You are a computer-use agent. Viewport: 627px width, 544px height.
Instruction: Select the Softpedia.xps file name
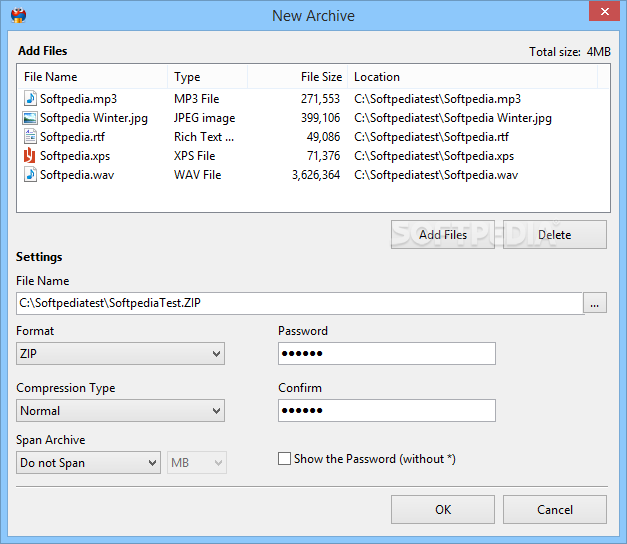[75, 156]
